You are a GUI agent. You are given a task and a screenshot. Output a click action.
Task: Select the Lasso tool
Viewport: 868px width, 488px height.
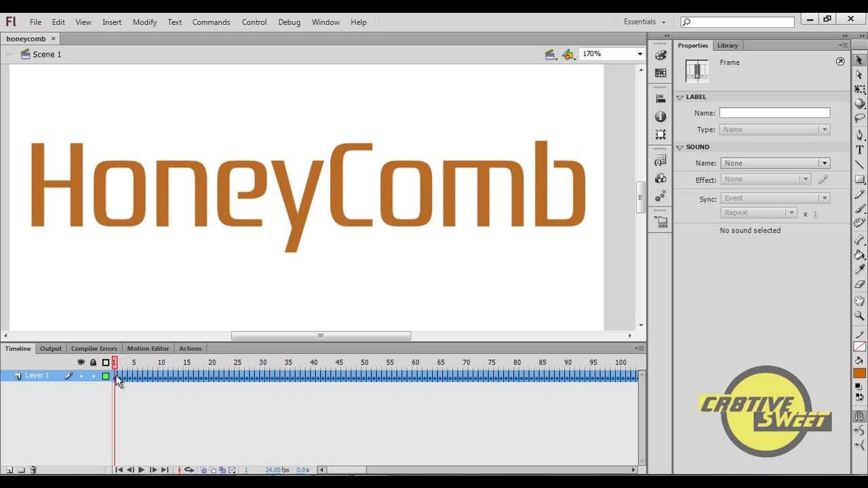click(859, 119)
